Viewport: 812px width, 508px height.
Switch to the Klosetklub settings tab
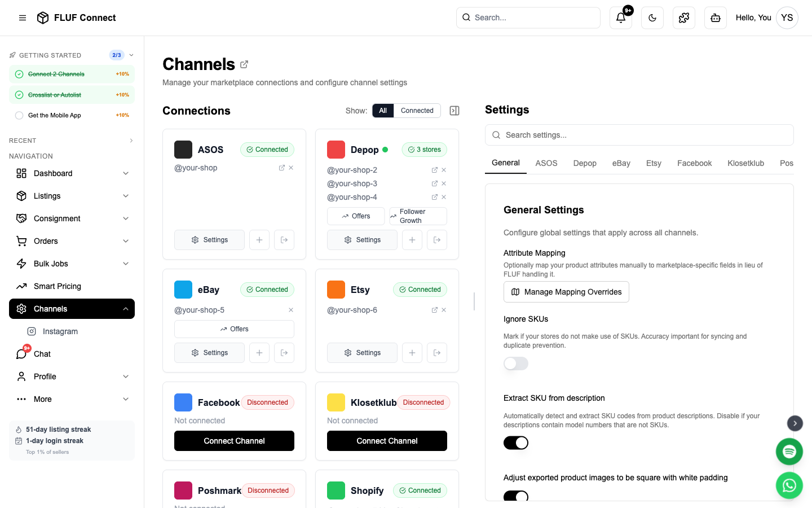pyautogui.click(x=745, y=163)
